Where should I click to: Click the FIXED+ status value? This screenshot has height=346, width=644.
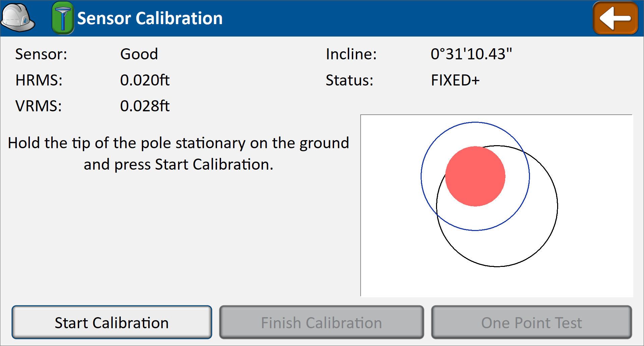tap(455, 80)
